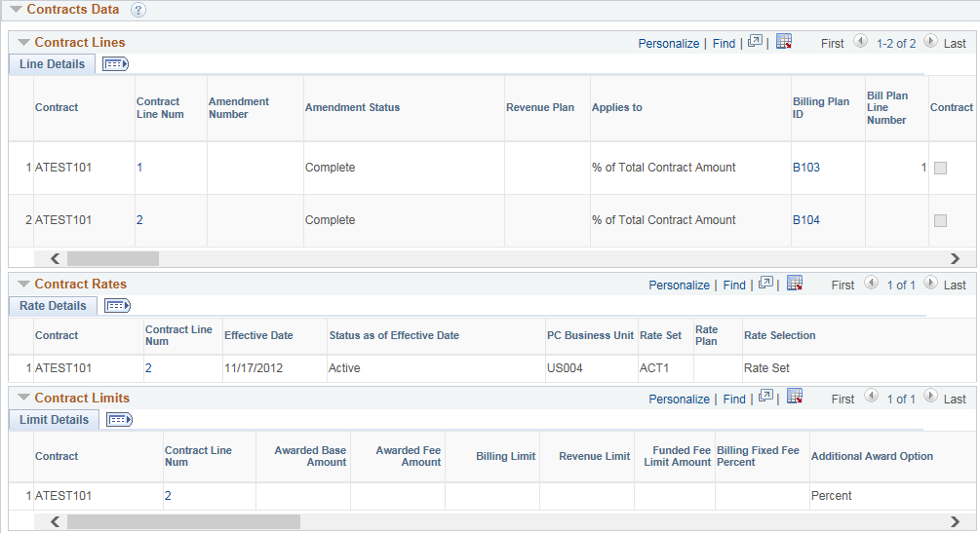
Task: Open contract line 2 in Contract Limits
Action: [x=168, y=496]
